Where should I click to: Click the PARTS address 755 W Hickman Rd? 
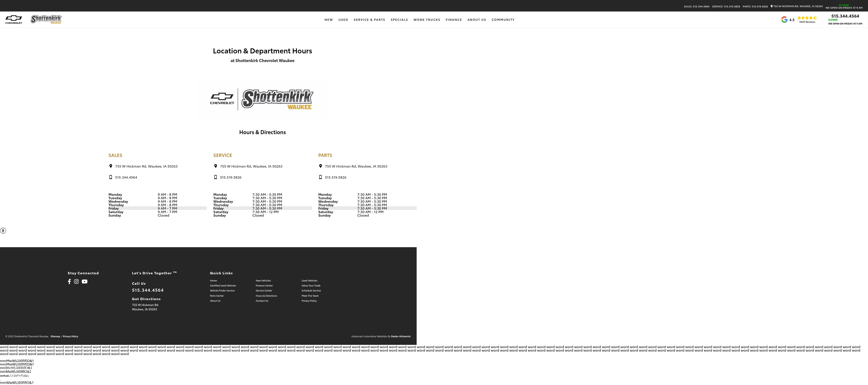356,166
